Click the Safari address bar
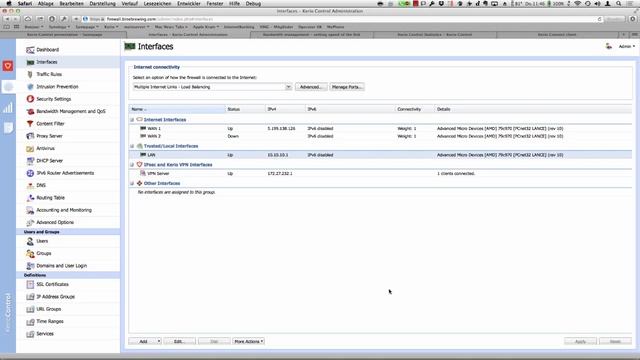This screenshot has width=640, height=360. pyautogui.click(x=342, y=19)
